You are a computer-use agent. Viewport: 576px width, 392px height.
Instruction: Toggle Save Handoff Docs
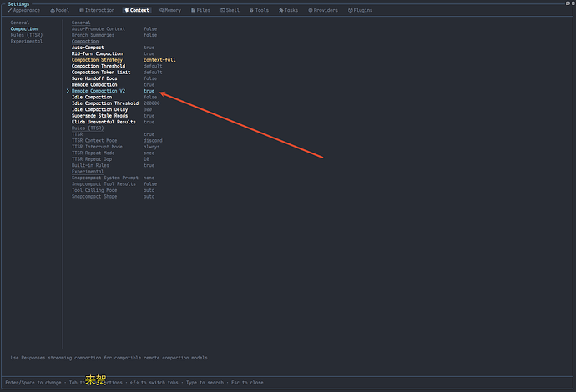tap(114, 79)
